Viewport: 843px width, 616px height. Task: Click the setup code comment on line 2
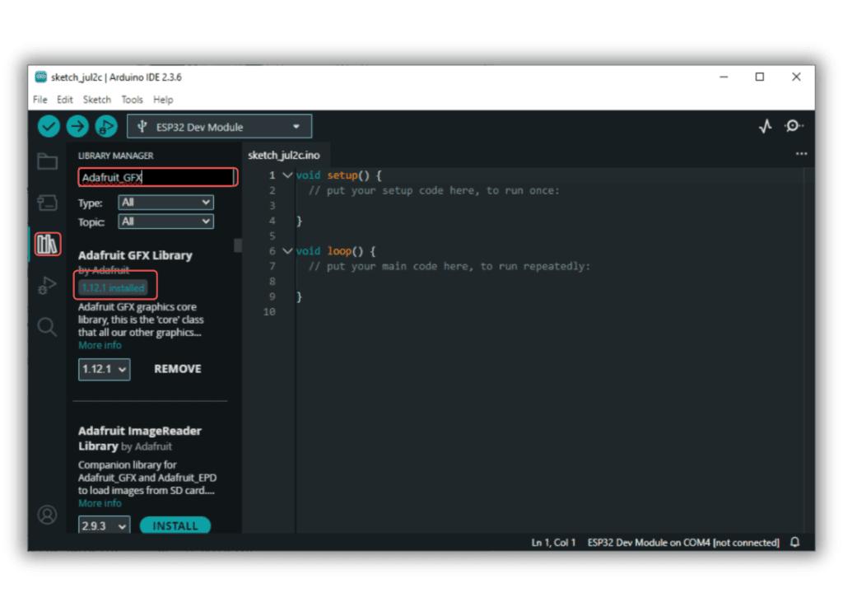[434, 190]
